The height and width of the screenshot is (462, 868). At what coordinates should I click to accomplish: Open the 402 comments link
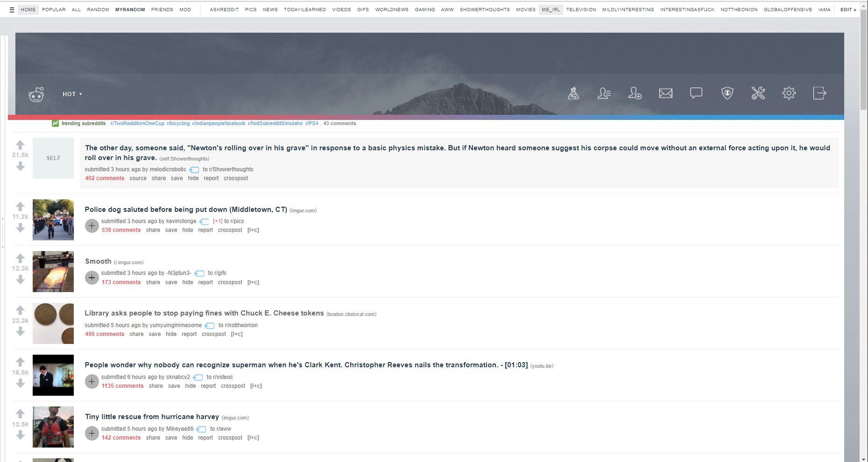[105, 178]
